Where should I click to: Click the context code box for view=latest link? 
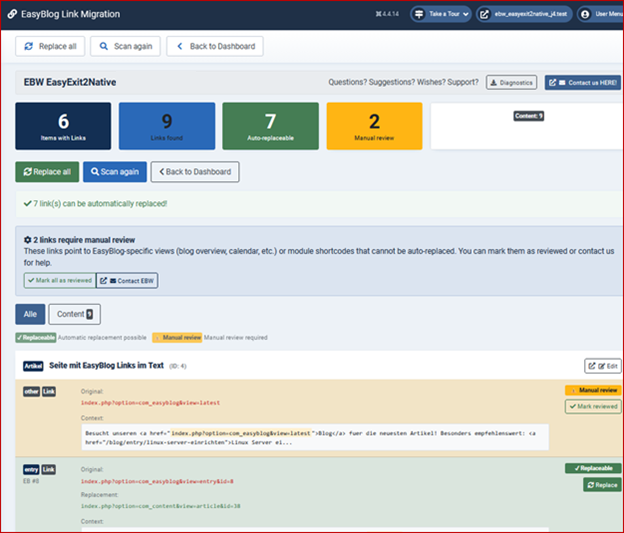(x=315, y=437)
